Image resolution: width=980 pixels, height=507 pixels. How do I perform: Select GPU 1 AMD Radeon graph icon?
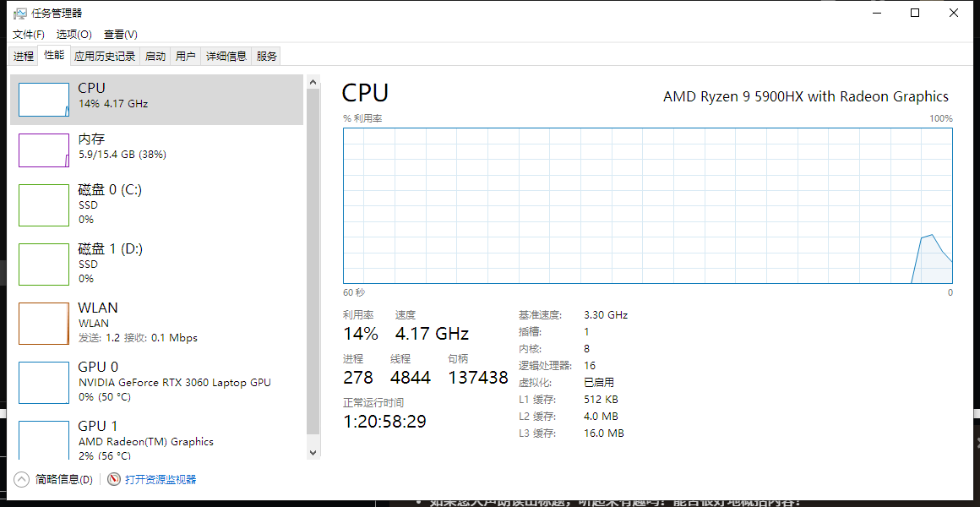click(x=44, y=440)
